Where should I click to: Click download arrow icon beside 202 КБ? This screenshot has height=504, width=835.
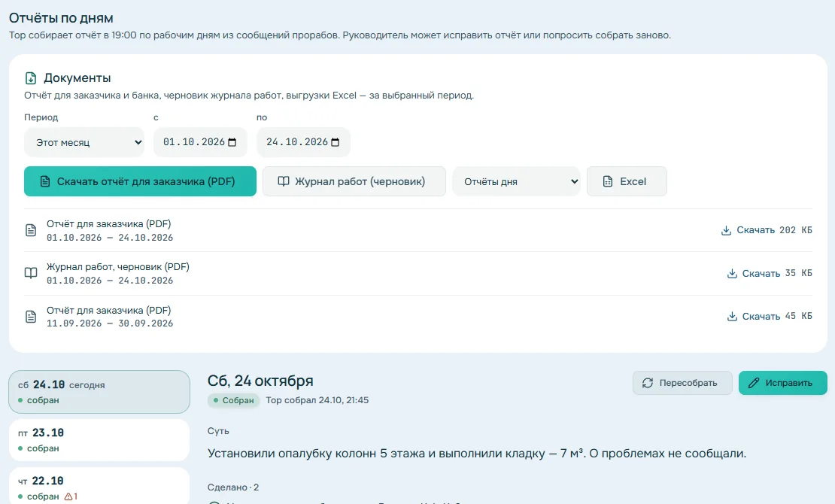(726, 230)
